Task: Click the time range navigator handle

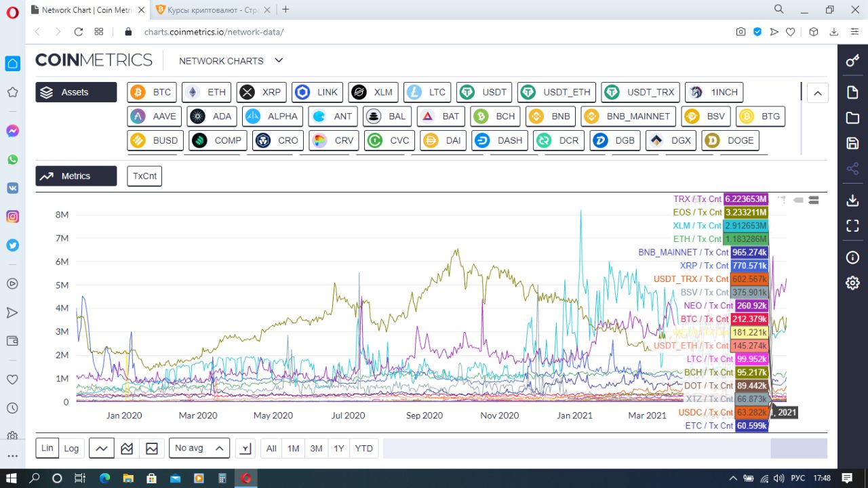Action: tap(798, 448)
